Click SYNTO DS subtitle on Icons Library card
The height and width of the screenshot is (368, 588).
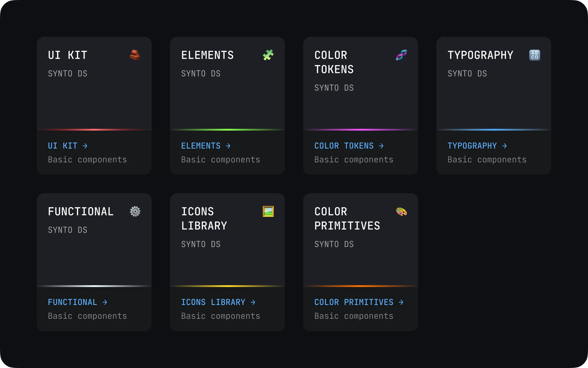tap(201, 244)
